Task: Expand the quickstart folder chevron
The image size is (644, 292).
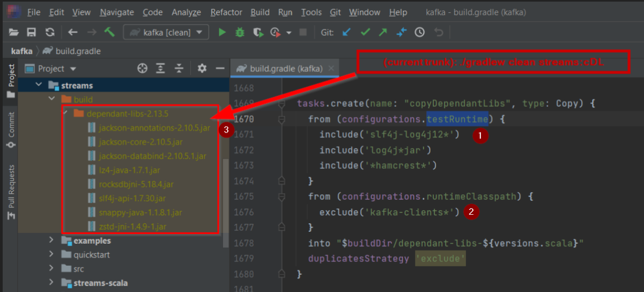Action: coord(51,254)
